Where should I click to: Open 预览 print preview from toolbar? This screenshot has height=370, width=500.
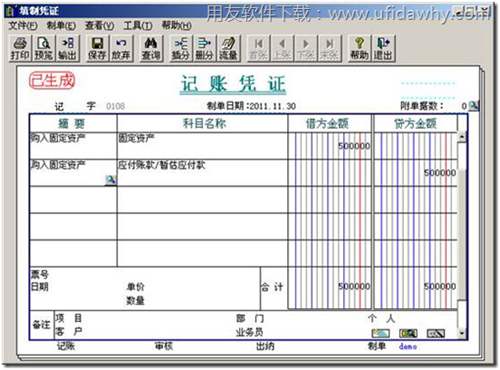(43, 49)
